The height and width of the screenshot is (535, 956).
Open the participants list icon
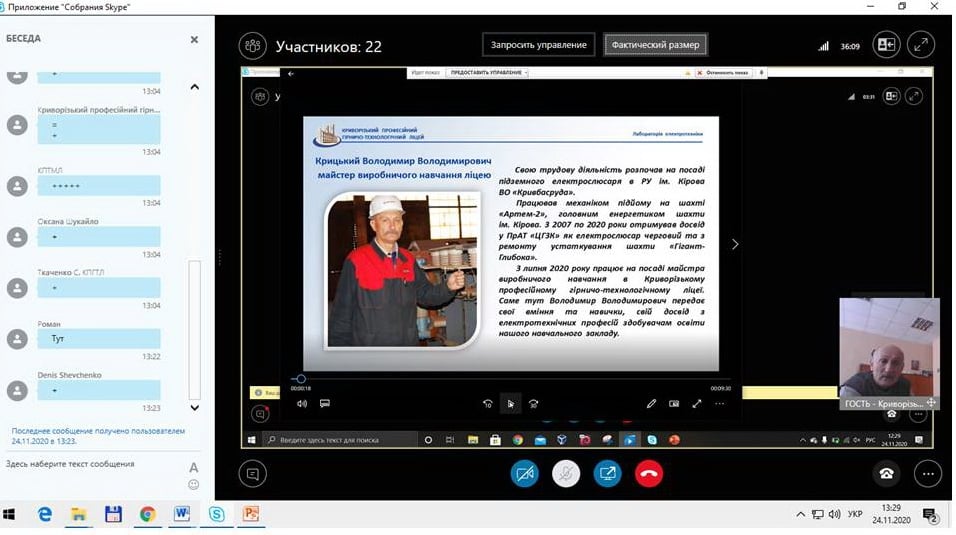click(253, 45)
